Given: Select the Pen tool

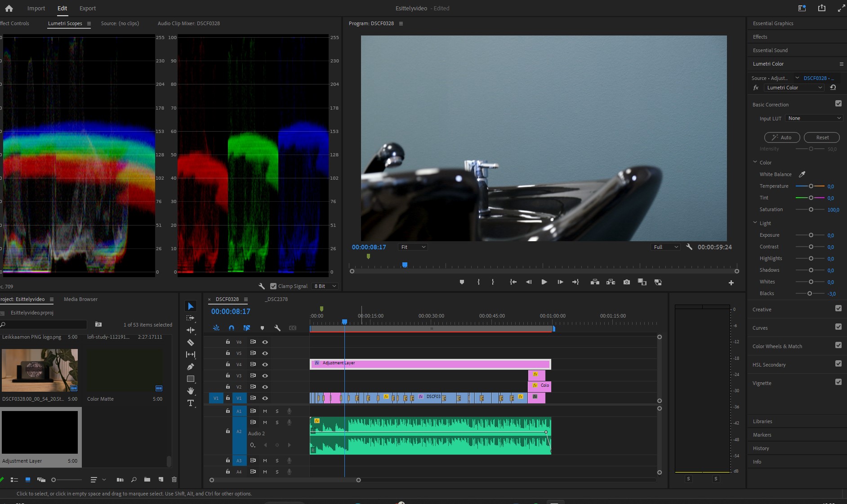Looking at the screenshot, I should (191, 367).
